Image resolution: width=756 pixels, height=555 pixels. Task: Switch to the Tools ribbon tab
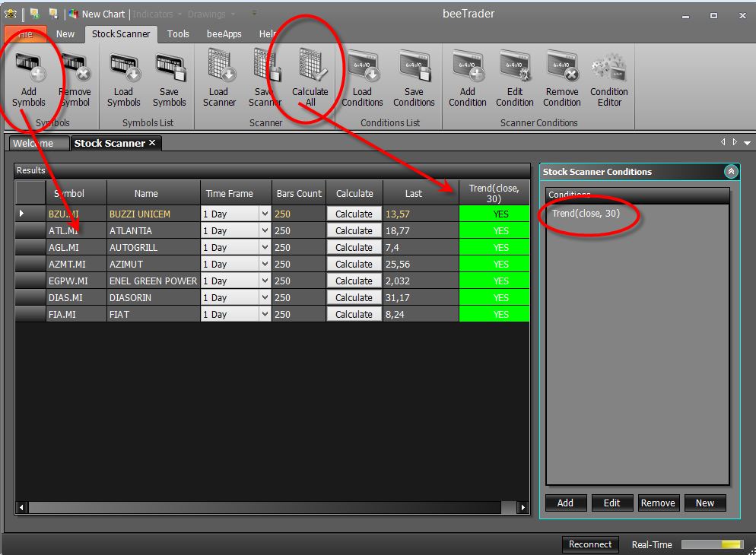point(178,33)
